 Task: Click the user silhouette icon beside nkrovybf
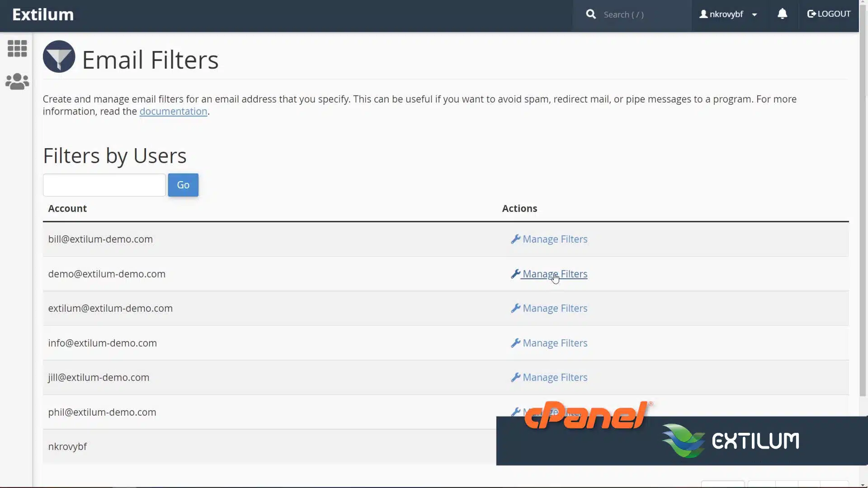pos(703,14)
